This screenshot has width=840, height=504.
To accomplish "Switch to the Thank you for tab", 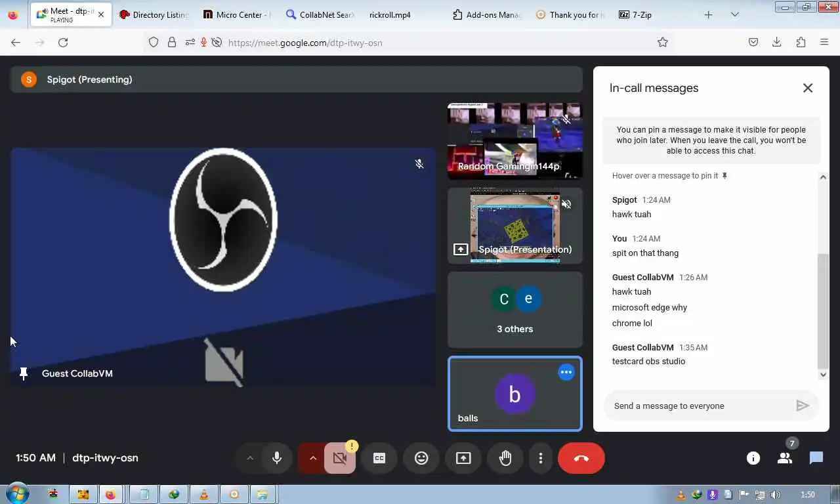I will coord(570,14).
